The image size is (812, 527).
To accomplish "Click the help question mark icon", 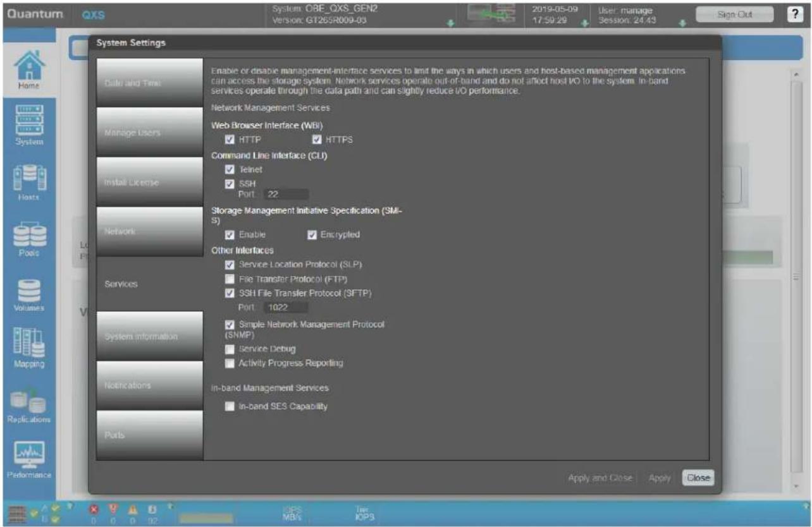I will (796, 15).
